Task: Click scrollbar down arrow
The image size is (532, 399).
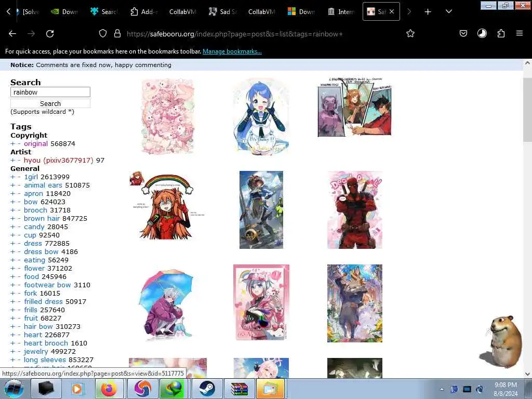Action: [x=527, y=374]
